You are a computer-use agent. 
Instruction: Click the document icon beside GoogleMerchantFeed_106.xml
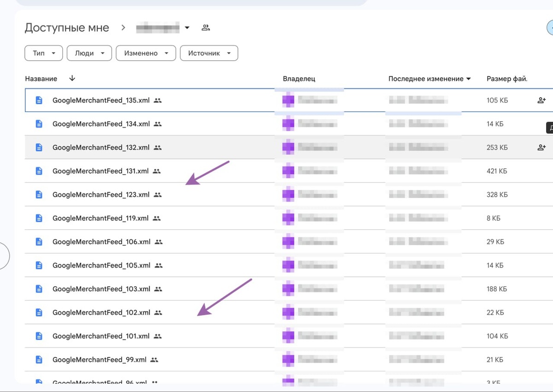click(x=39, y=241)
